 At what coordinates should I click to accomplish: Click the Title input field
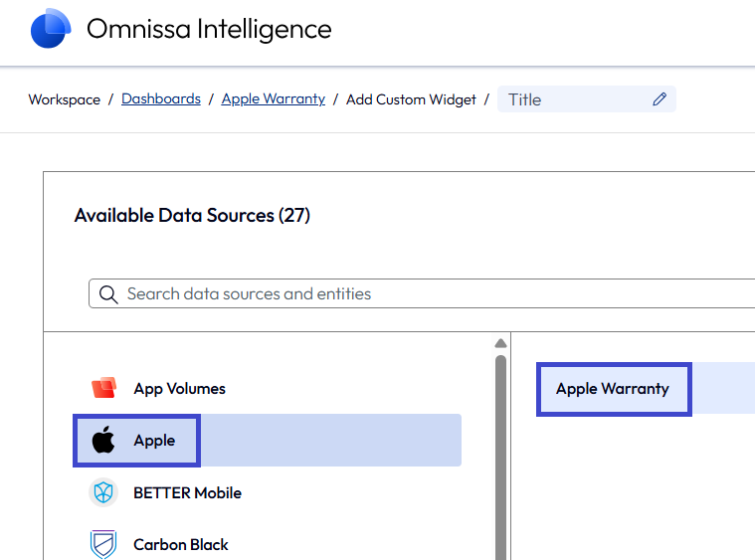coord(587,99)
